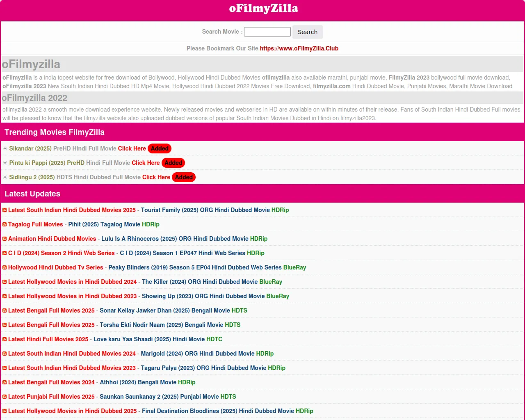Open Pintu ki Pappi (2025) PreHD movie link
Image resolution: width=525 pixels, height=420 pixels.
coord(84,163)
